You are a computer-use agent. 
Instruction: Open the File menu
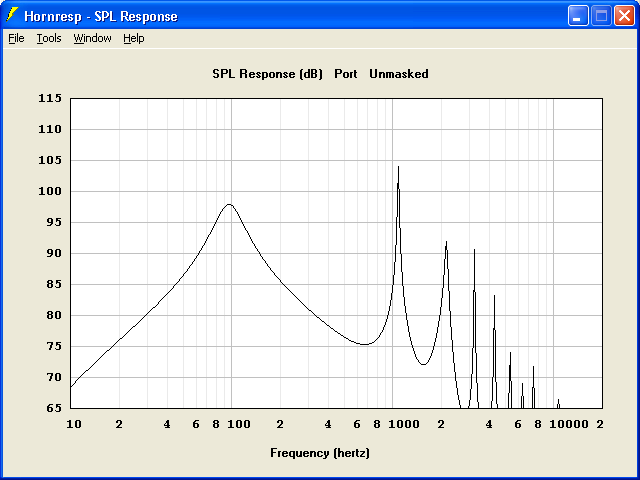pyautogui.click(x=16, y=38)
